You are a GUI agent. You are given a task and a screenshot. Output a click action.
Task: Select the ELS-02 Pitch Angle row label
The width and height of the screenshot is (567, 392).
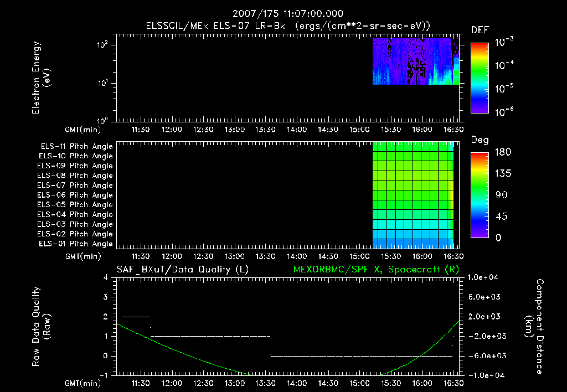(75, 234)
